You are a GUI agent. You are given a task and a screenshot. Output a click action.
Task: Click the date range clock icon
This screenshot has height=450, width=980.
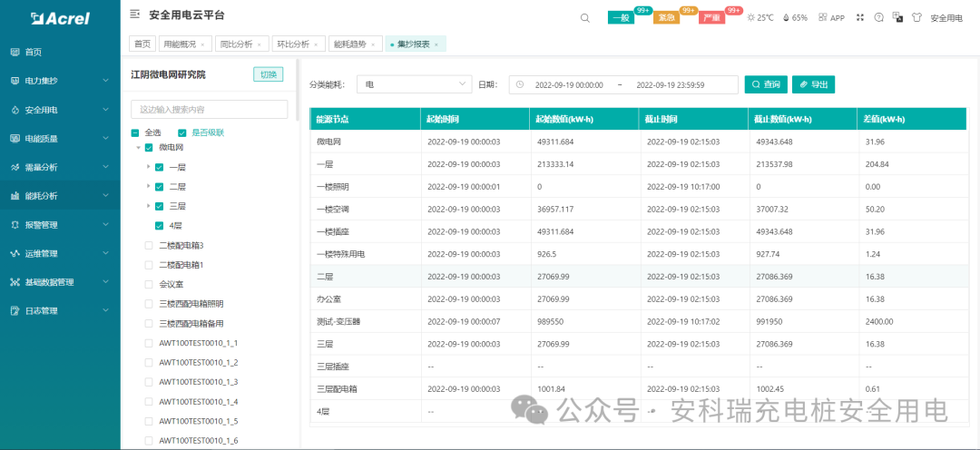pos(520,84)
